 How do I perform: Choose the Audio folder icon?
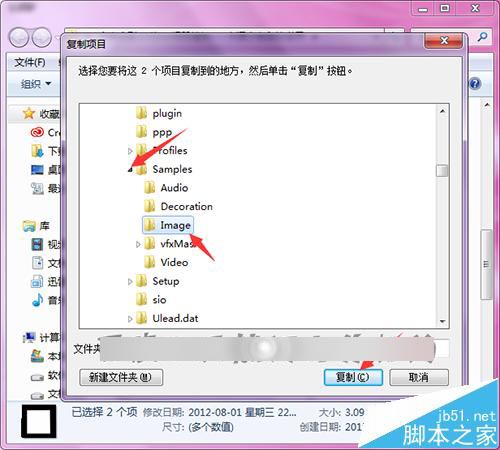[x=149, y=188]
